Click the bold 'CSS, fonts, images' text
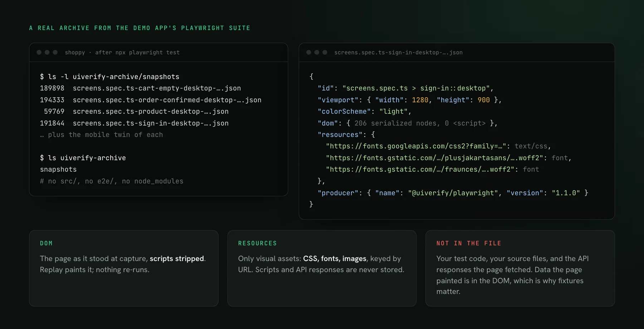The width and height of the screenshot is (644, 329). pos(335,259)
